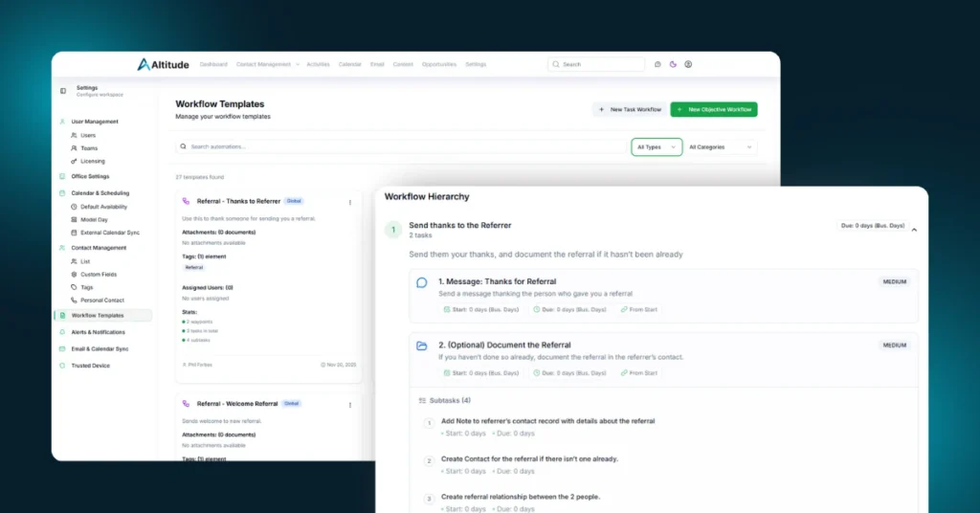This screenshot has width=980, height=513.
Task: Open the Opportunities menu
Action: [439, 64]
